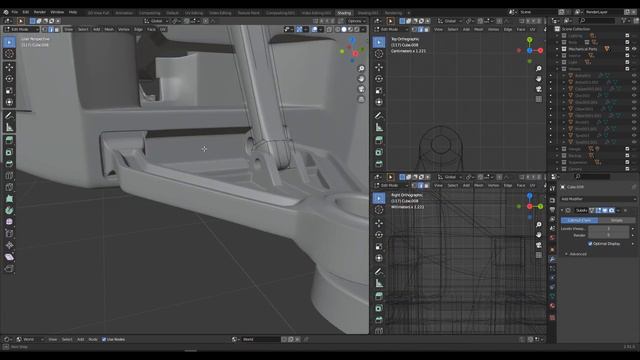Screen dimensions: 640x360
Task: Open the Render menu in the top bar
Action: pos(40,12)
